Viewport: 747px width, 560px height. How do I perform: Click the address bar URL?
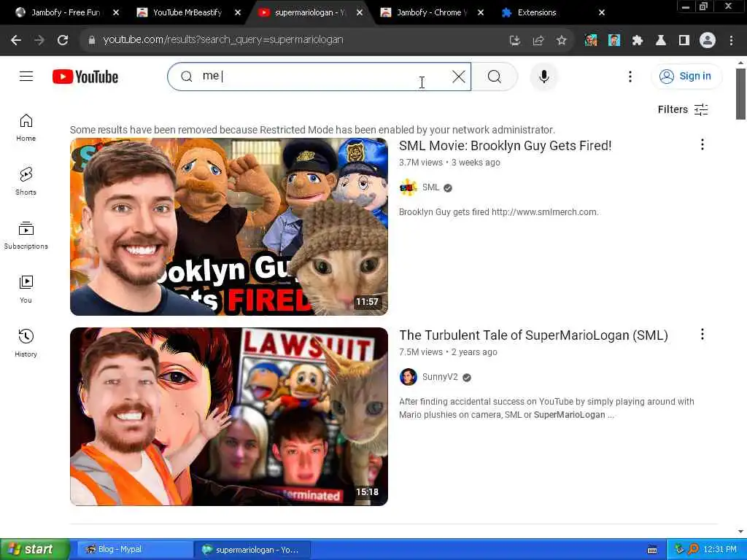[x=223, y=39]
